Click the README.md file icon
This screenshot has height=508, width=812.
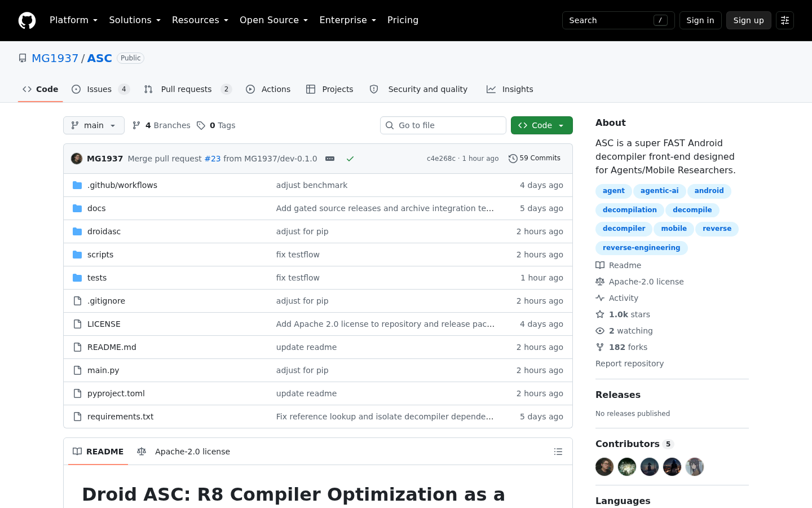(77, 347)
